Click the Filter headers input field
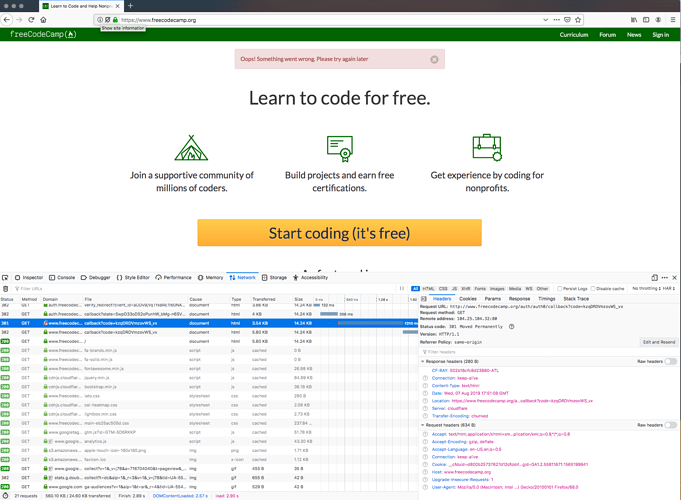This screenshot has height=500, width=681. [548, 352]
